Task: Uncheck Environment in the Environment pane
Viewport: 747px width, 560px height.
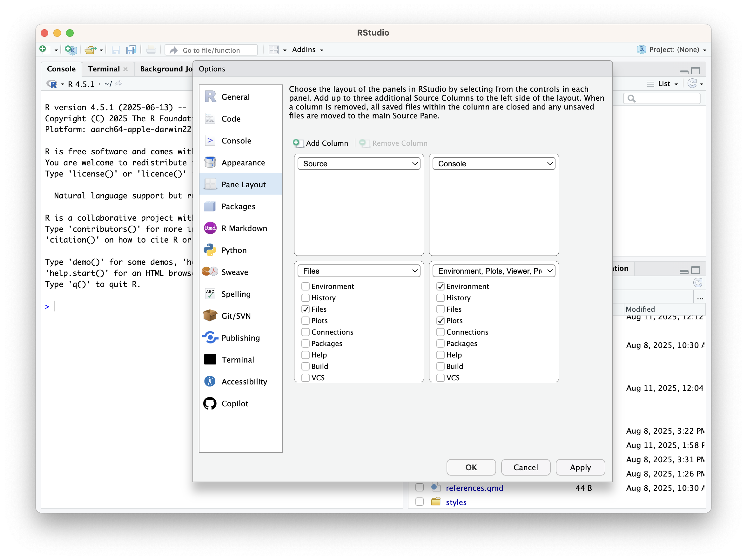Action: [441, 286]
